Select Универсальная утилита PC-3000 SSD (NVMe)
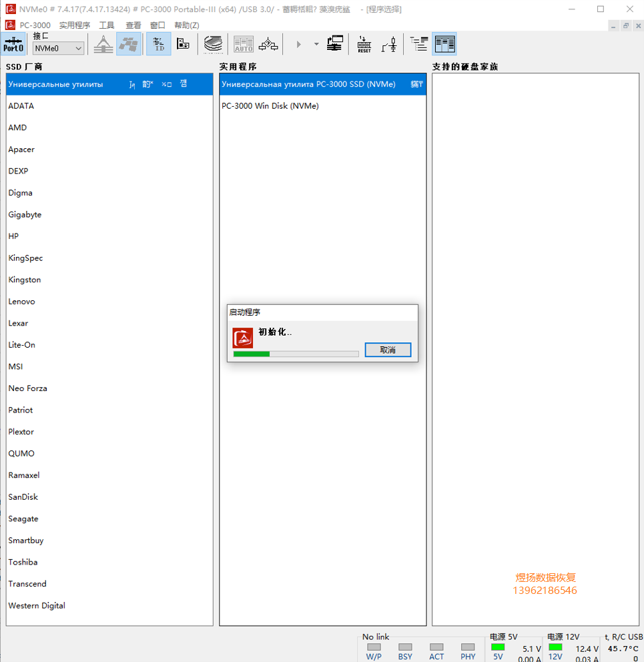 click(x=322, y=84)
